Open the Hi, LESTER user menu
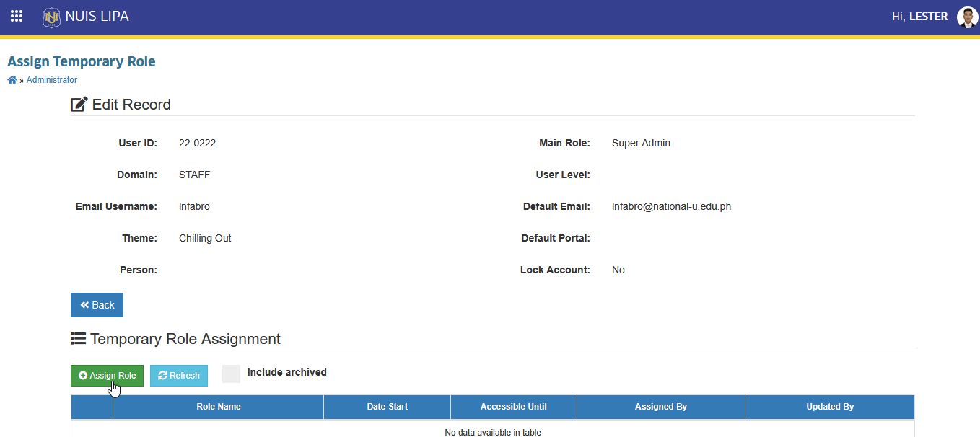 point(920,17)
